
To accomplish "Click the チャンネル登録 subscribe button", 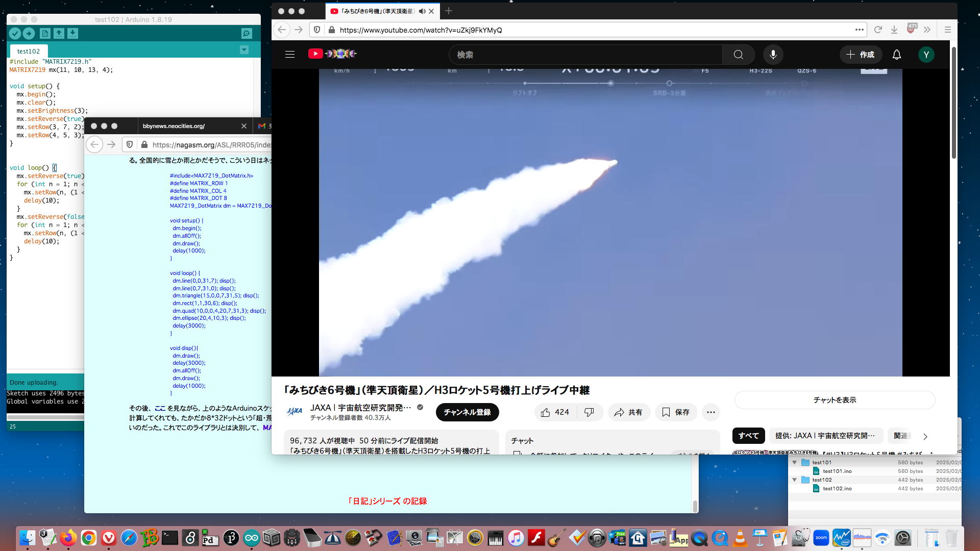I will tap(467, 412).
